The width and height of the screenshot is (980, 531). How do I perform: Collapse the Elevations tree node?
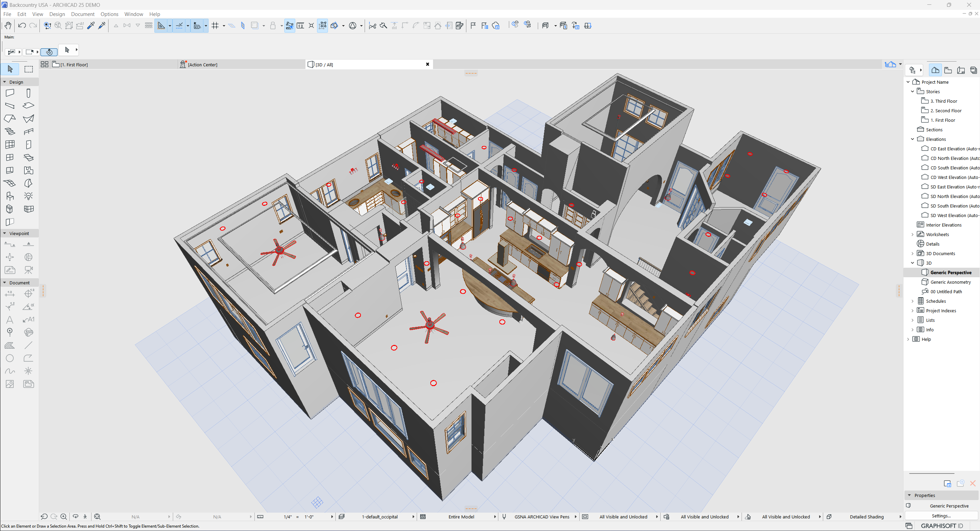pos(912,139)
